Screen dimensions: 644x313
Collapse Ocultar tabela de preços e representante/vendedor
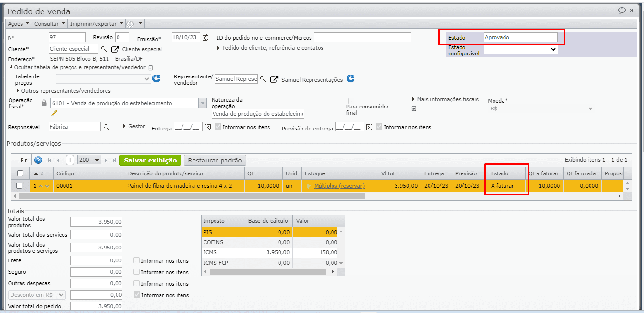[77, 68]
